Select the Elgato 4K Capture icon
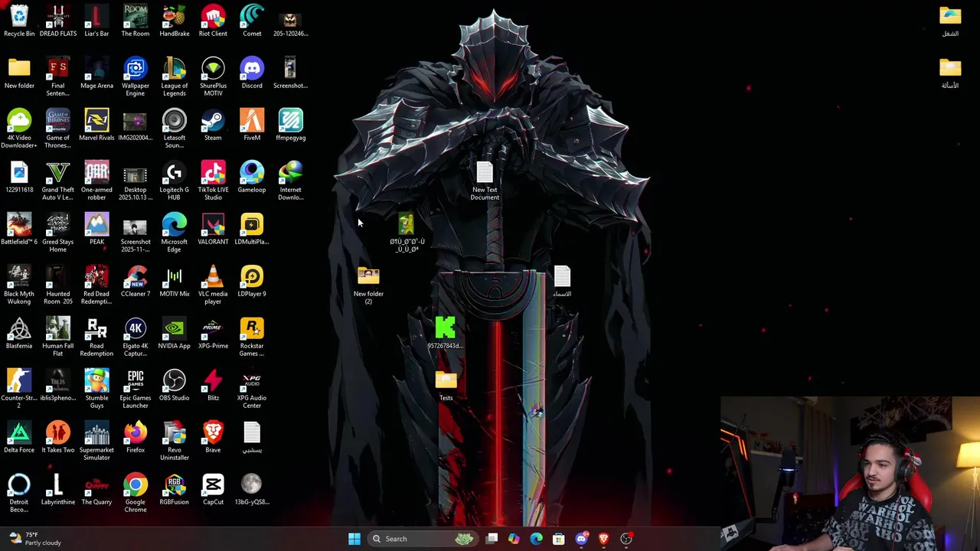This screenshot has width=980, height=551. (x=136, y=337)
